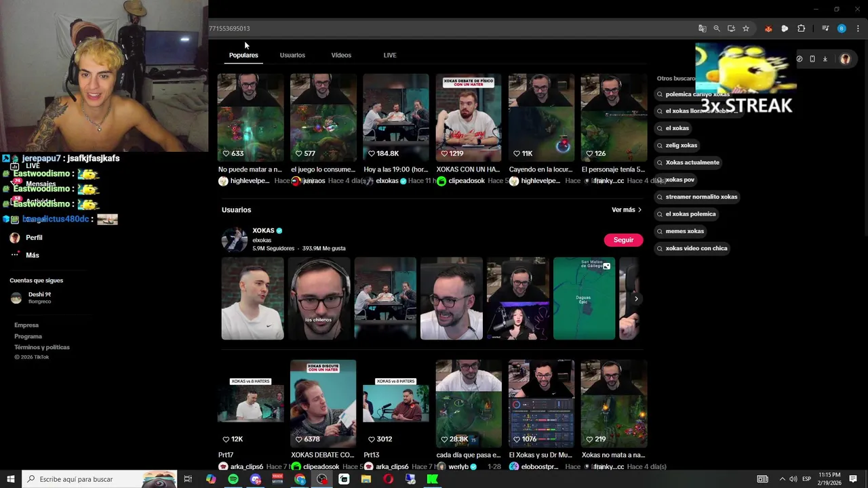Image resolution: width=868 pixels, height=488 pixels.
Task: Expand the system tray hidden icons chevron
Action: coord(782,479)
